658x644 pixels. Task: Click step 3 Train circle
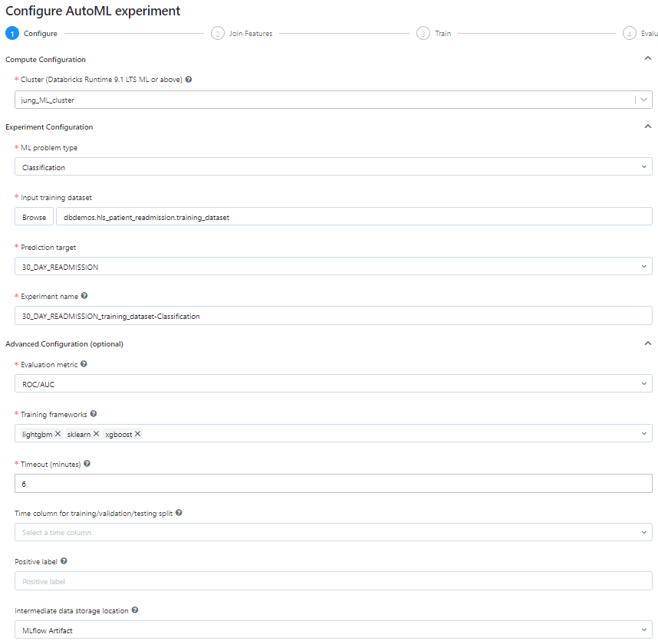(x=423, y=33)
